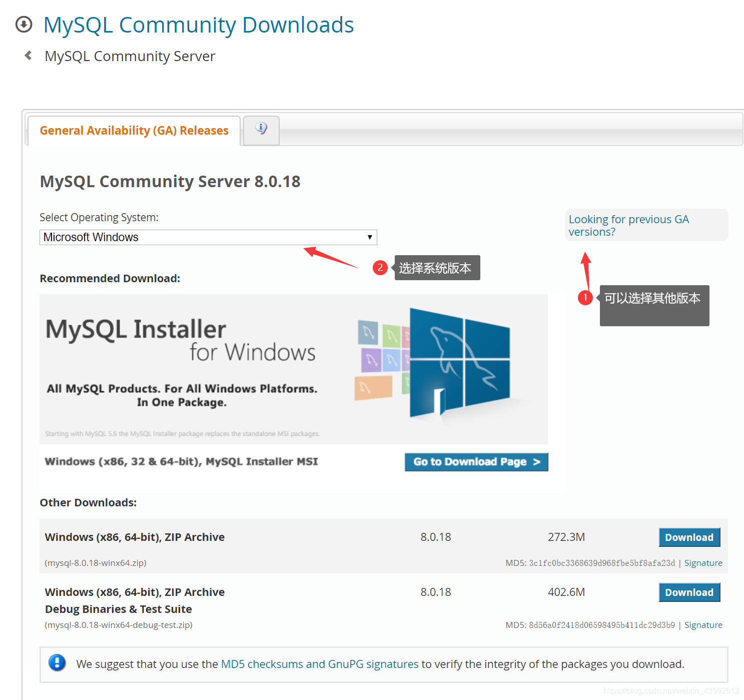Open Signature link for debug-test zip
Image resolution: width=744 pixels, height=700 pixels.
tap(703, 625)
